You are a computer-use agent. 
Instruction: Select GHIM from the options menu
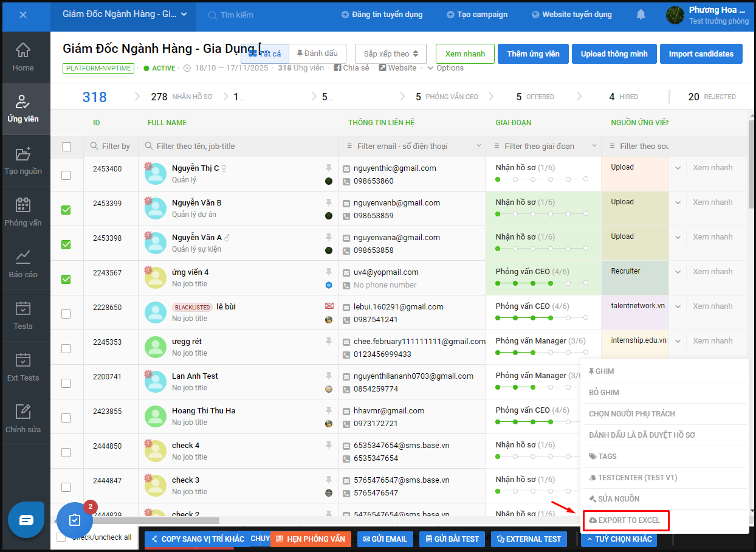(x=665, y=371)
